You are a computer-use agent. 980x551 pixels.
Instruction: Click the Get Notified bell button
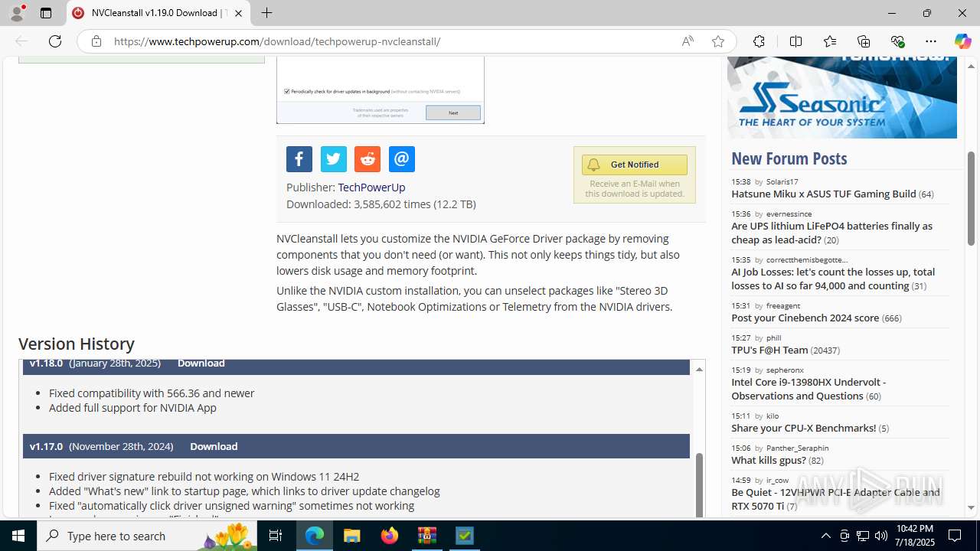tap(634, 165)
